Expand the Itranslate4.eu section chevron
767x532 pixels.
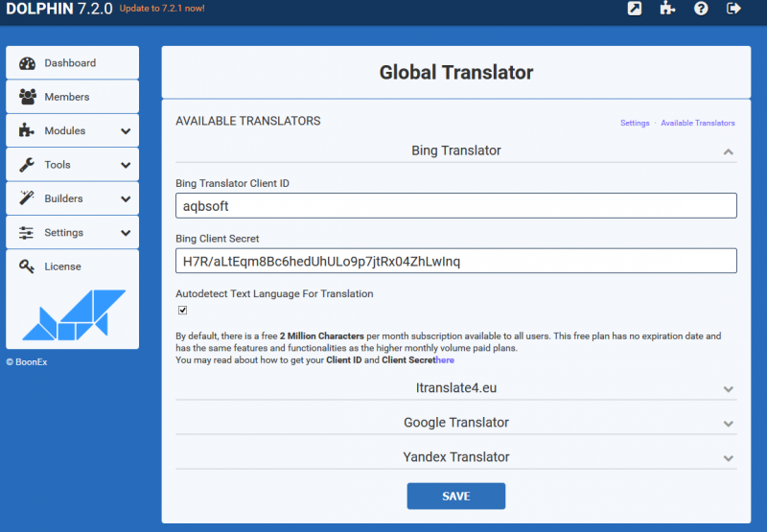coord(728,389)
